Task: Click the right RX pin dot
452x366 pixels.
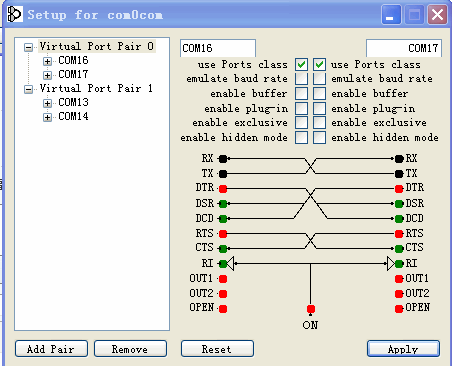Action: 399,159
